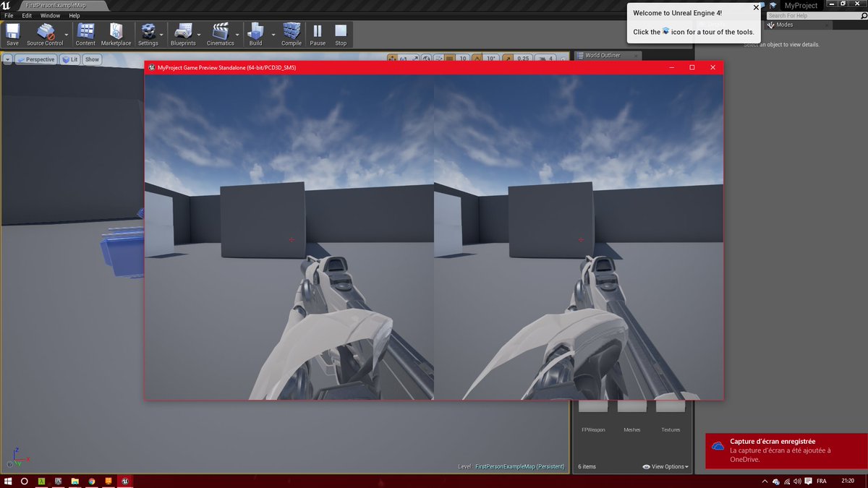868x488 pixels.
Task: Click the Compile toolbar icon
Action: pos(292,35)
